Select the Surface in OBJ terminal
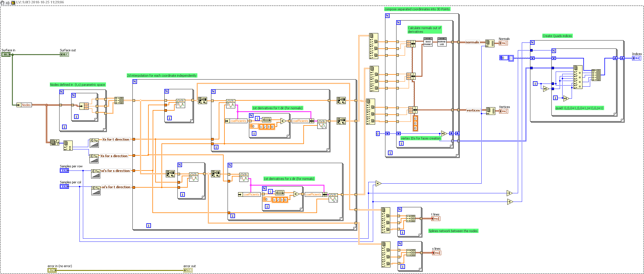The height and width of the screenshot is (274, 644). pyautogui.click(x=6, y=54)
